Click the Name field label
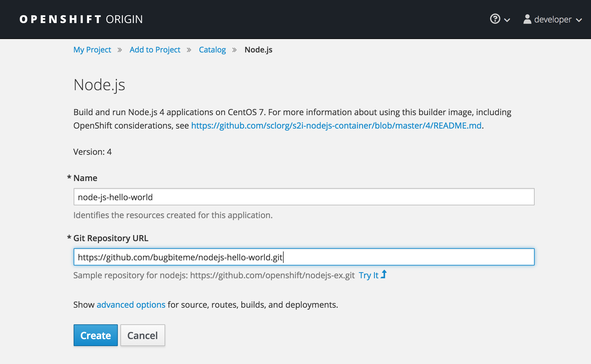Image resolution: width=591 pixels, height=364 pixels. tap(85, 178)
